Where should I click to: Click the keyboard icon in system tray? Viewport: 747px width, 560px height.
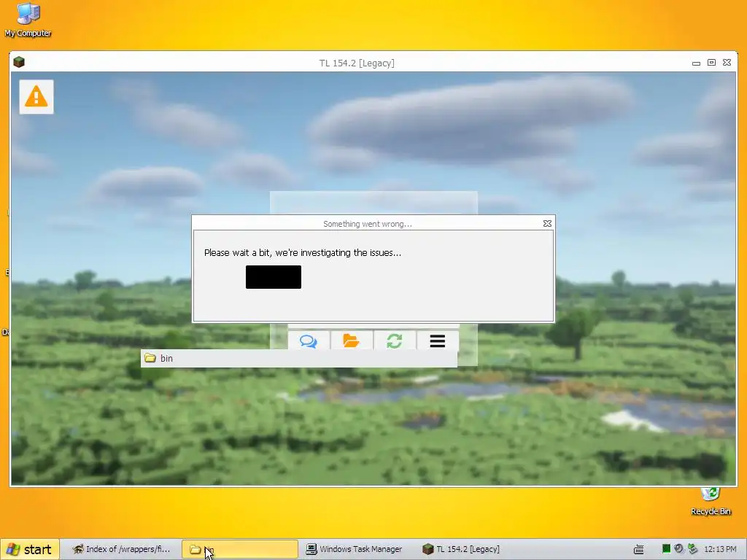pyautogui.click(x=639, y=550)
